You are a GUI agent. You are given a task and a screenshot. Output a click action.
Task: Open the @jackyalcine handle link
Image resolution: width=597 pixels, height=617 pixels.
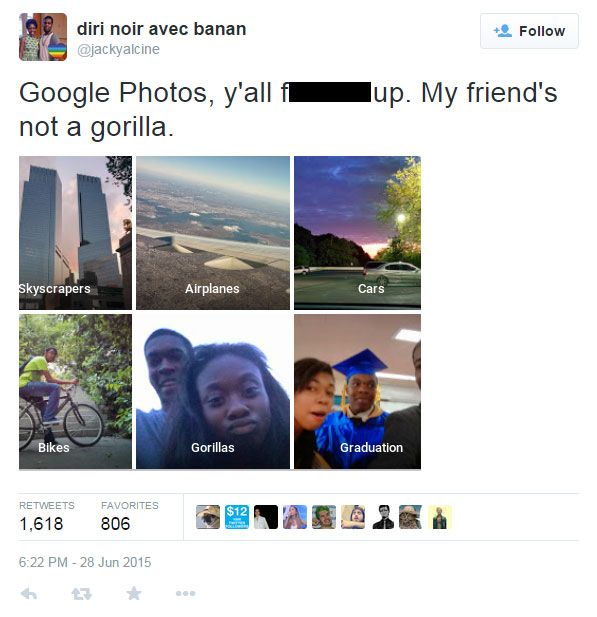click(118, 50)
